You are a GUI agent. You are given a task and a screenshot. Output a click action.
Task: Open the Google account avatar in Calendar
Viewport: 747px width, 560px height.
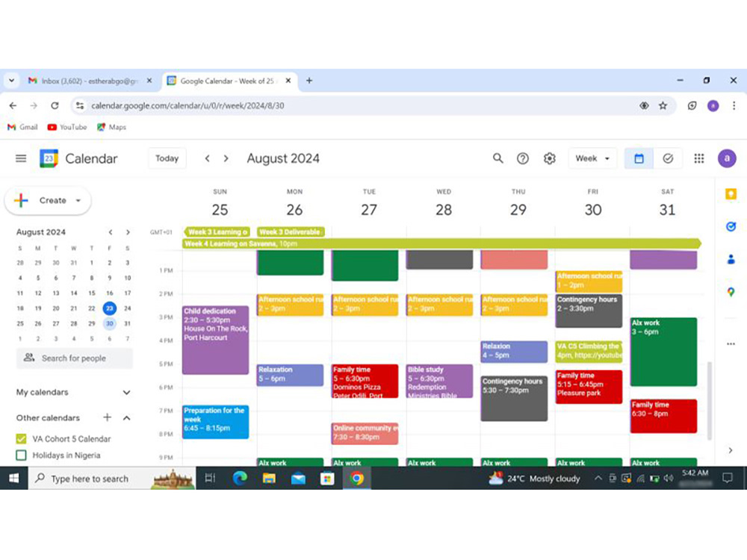pos(727,158)
